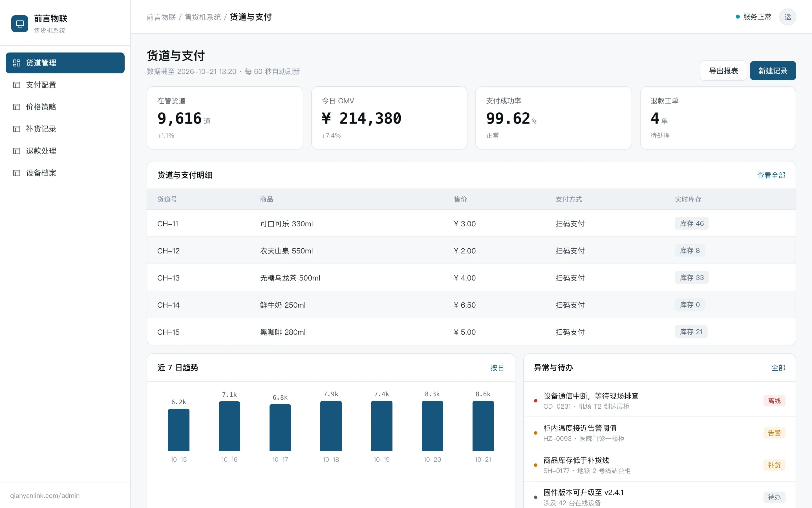Click the CH-11 row cell
Viewport: 812px width, 508px height.
click(x=168, y=224)
